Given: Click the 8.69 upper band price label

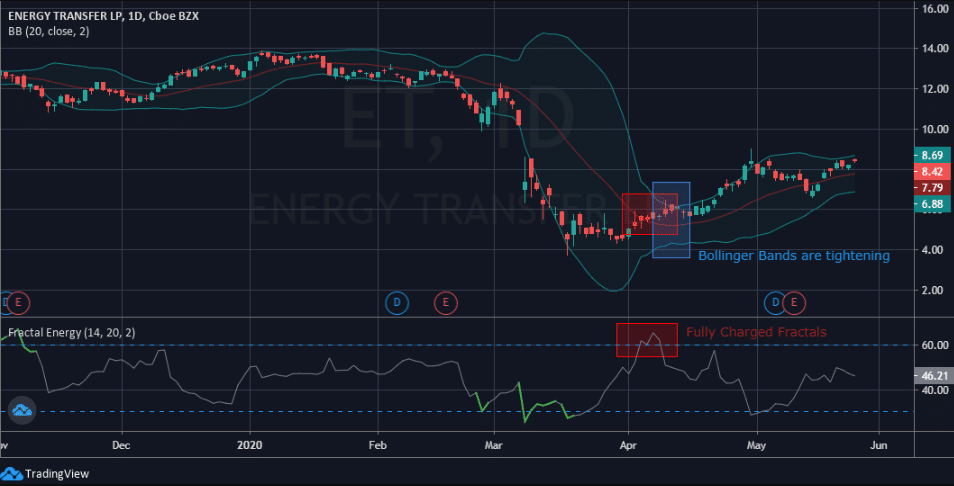Looking at the screenshot, I should (x=932, y=155).
